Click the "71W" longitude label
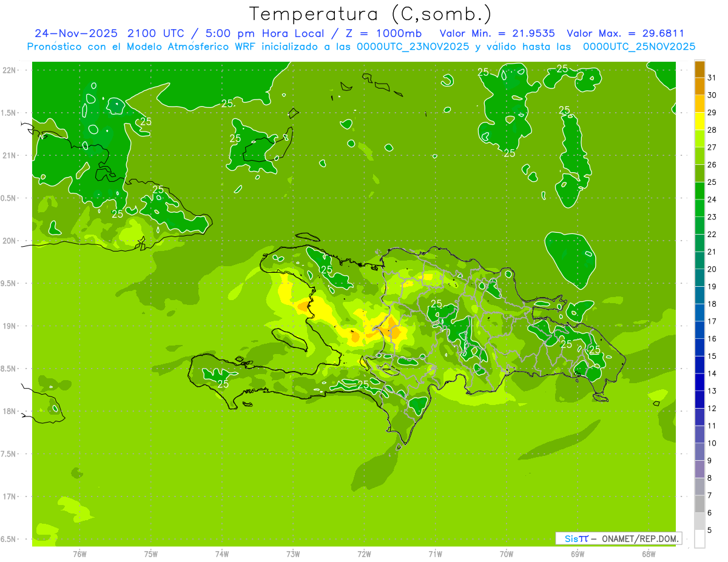Screen dimensions: 728x562 (435, 554)
